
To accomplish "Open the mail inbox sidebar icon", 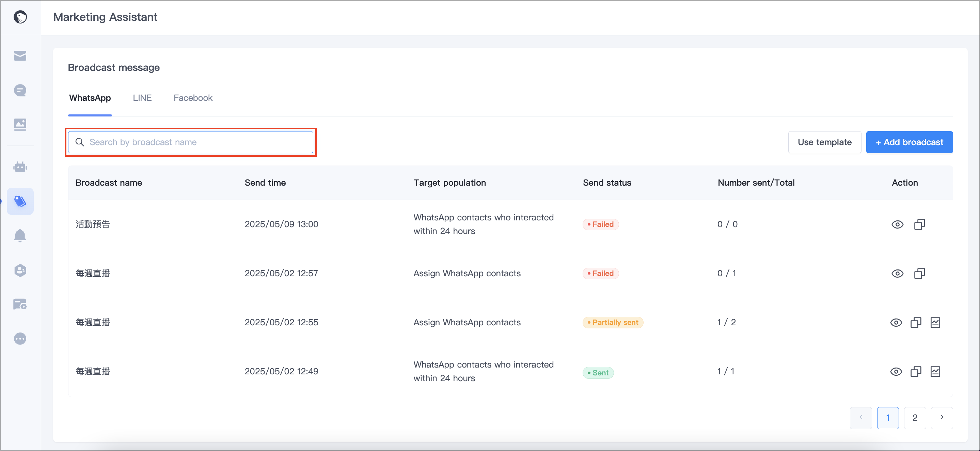I will tap(20, 56).
